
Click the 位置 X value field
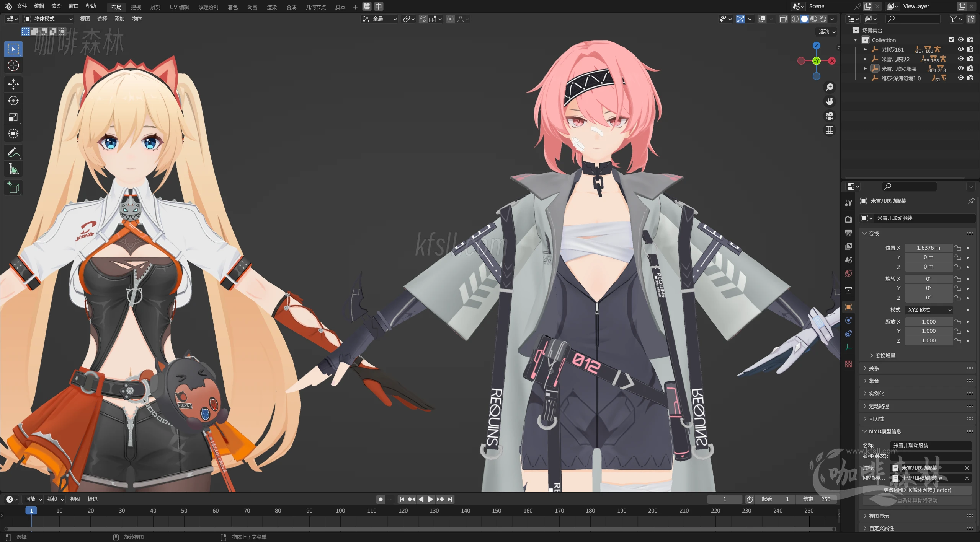pyautogui.click(x=928, y=248)
